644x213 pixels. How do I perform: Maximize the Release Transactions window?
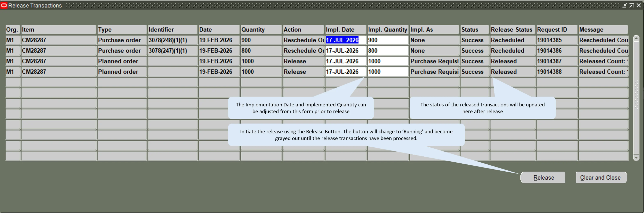click(x=631, y=5)
